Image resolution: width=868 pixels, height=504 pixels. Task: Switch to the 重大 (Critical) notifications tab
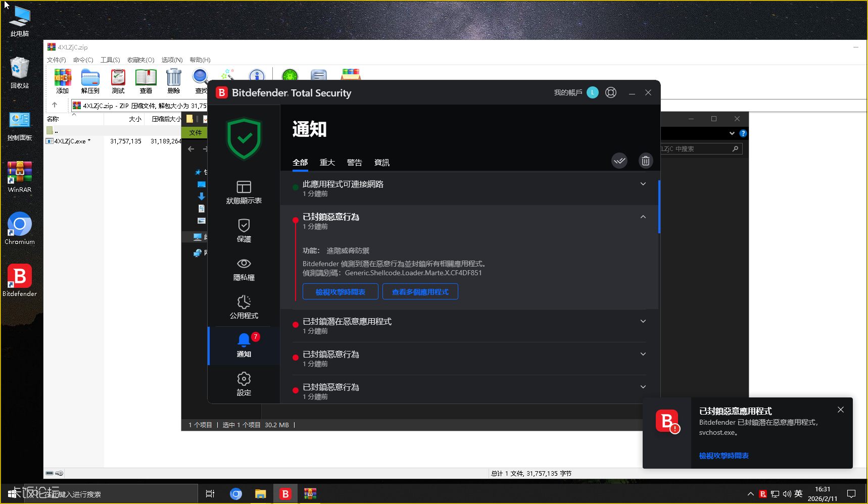(x=327, y=163)
